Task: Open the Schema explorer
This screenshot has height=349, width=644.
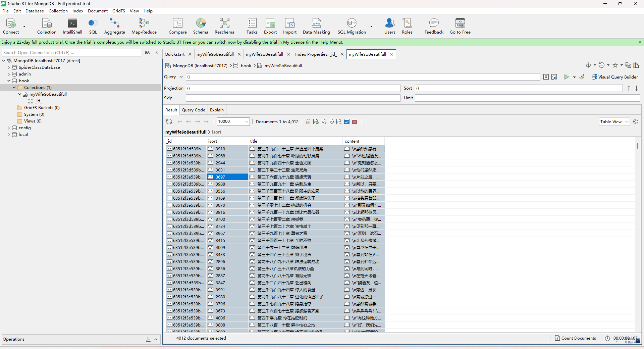Action: tap(201, 26)
